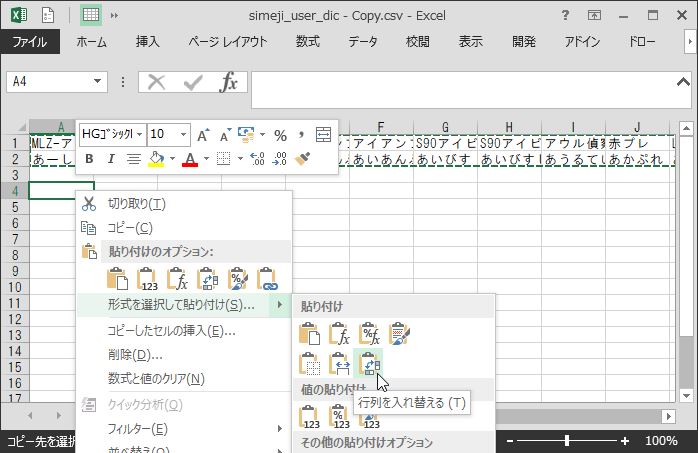Toggle Italic in the mini toolbar
Viewport: 698px width, 453px height.
(x=111, y=159)
